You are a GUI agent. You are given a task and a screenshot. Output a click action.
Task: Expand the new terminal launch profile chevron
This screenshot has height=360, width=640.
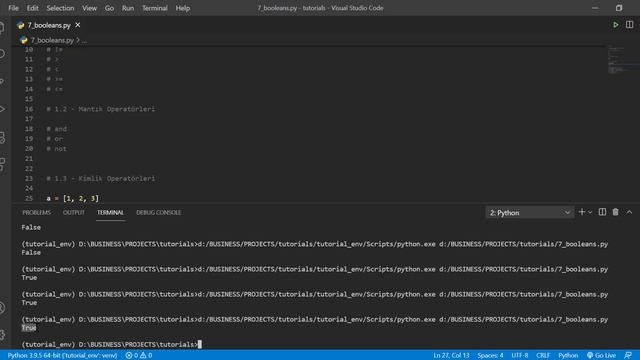click(590, 213)
